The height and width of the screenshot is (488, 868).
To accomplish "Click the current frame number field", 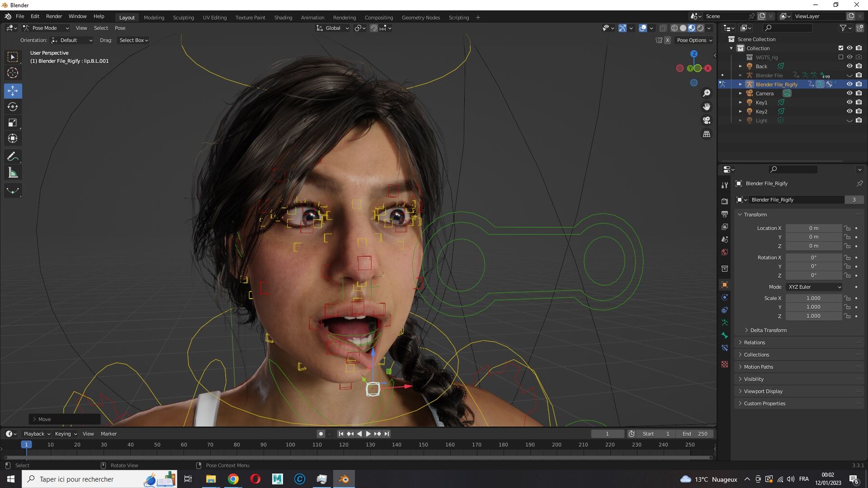I will [607, 434].
